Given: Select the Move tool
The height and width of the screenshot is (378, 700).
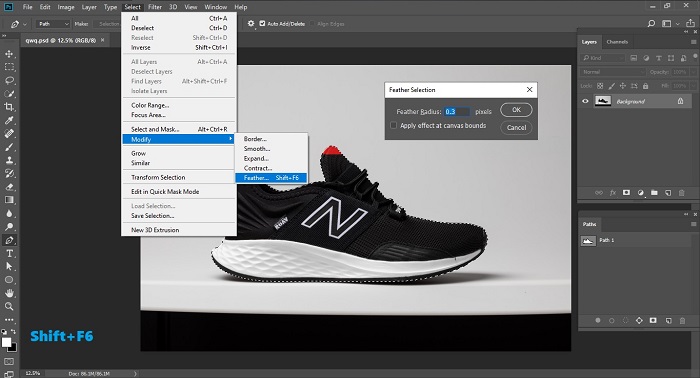Looking at the screenshot, I should [9, 54].
